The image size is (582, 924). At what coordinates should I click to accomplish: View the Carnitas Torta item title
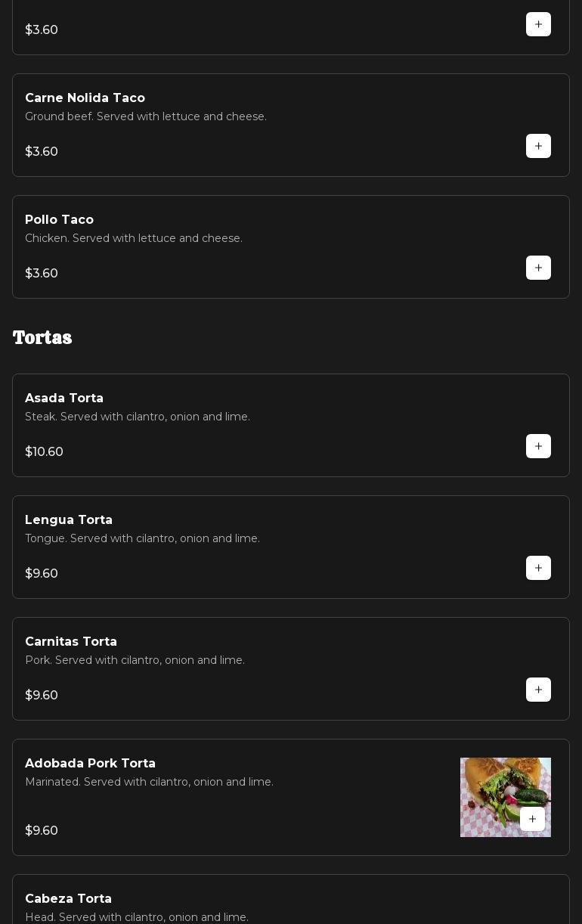(71, 642)
